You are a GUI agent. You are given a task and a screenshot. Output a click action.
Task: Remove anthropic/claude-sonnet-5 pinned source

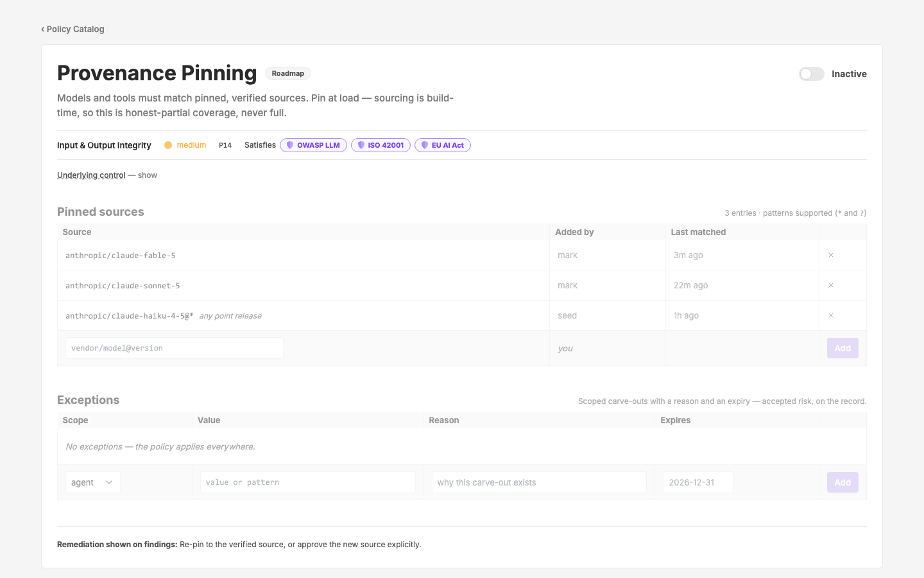point(831,285)
